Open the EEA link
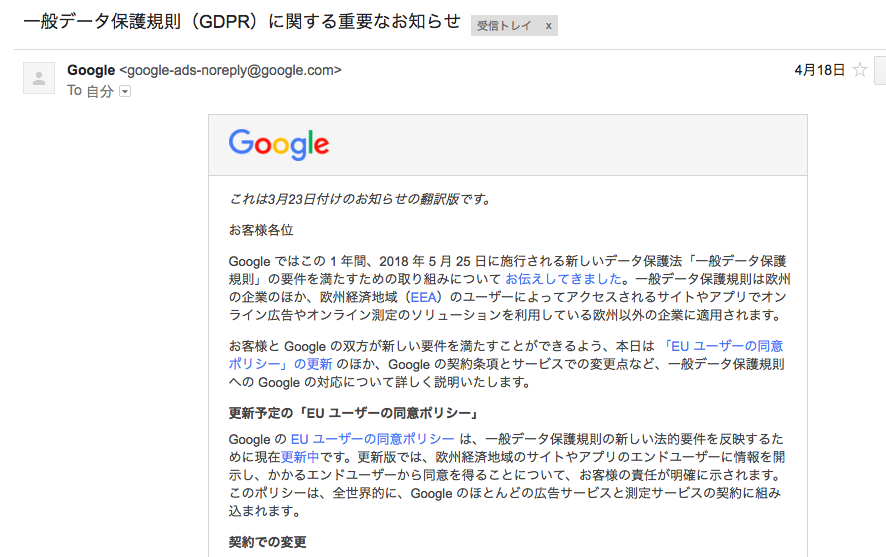This screenshot has width=886, height=557. tap(423, 297)
